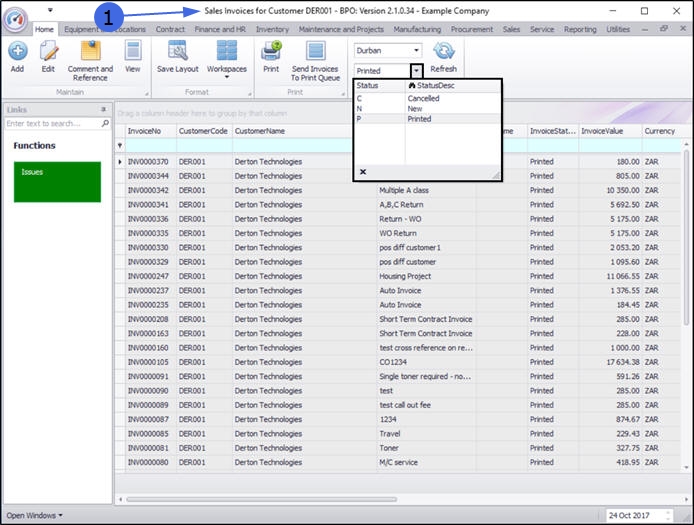Expand the Print group dialog launcher
694x525 pixels.
[343, 94]
